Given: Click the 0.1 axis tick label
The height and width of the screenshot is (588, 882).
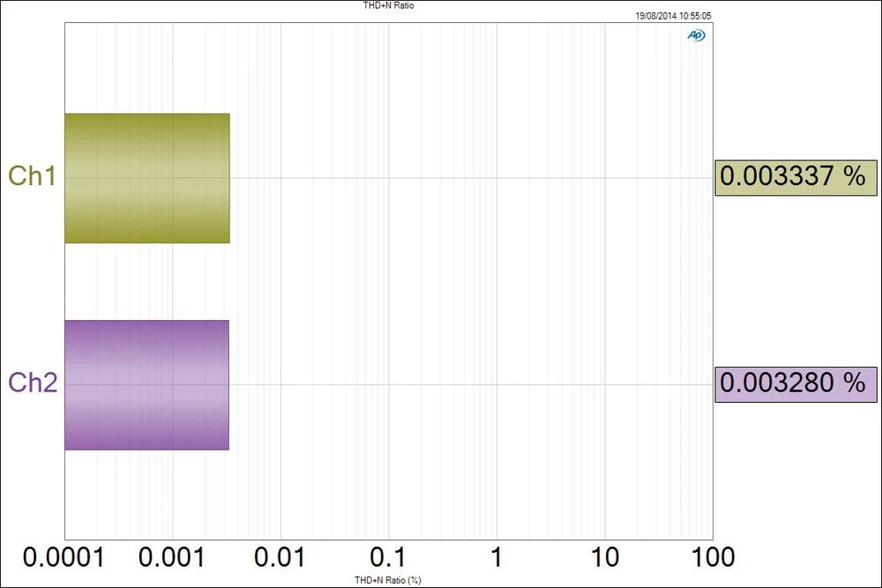Looking at the screenshot, I should (x=387, y=558).
